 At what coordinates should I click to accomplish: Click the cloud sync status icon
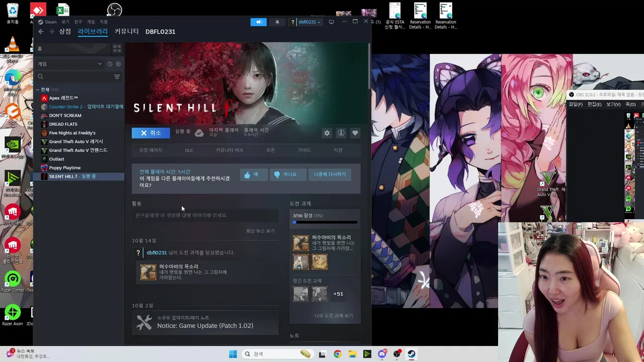pos(199,133)
